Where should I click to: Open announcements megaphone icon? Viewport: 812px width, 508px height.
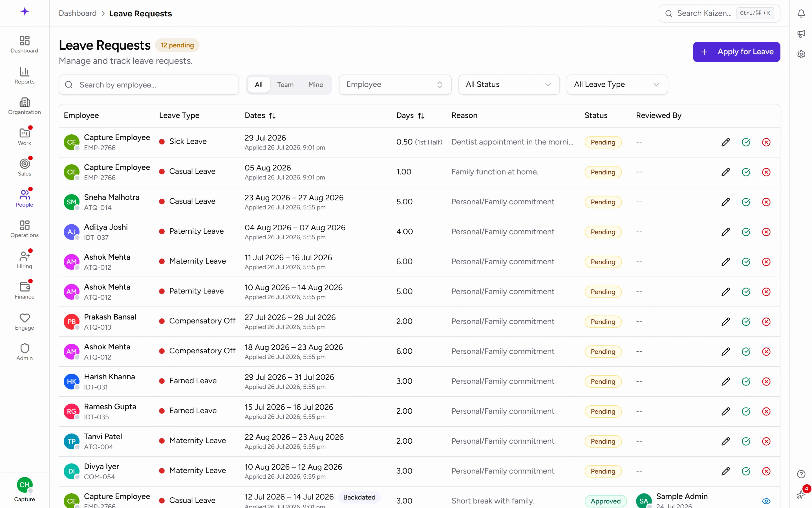pos(801,34)
